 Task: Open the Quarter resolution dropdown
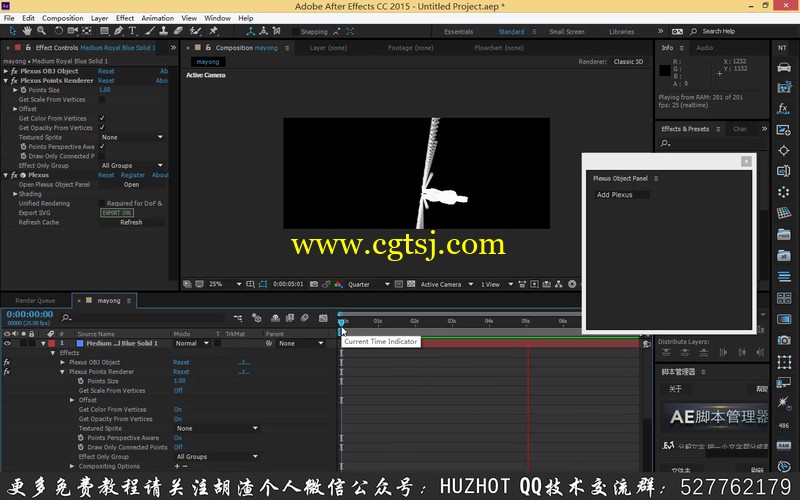(x=369, y=284)
